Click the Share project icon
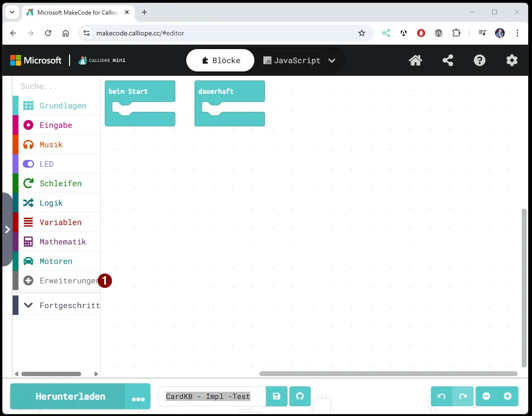 tap(447, 60)
